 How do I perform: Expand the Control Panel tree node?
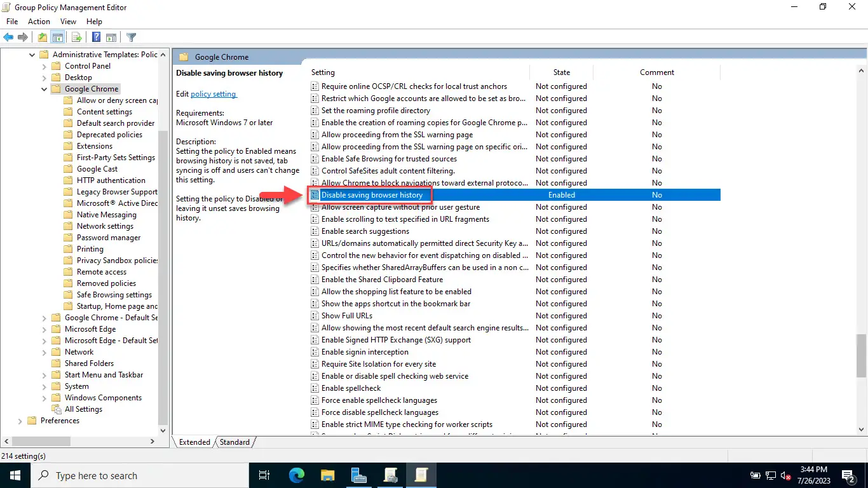click(x=44, y=66)
